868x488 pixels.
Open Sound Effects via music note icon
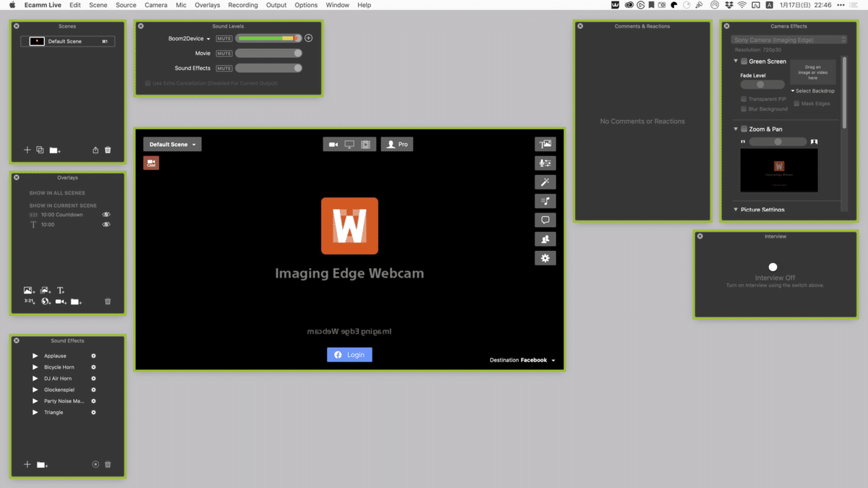545,201
